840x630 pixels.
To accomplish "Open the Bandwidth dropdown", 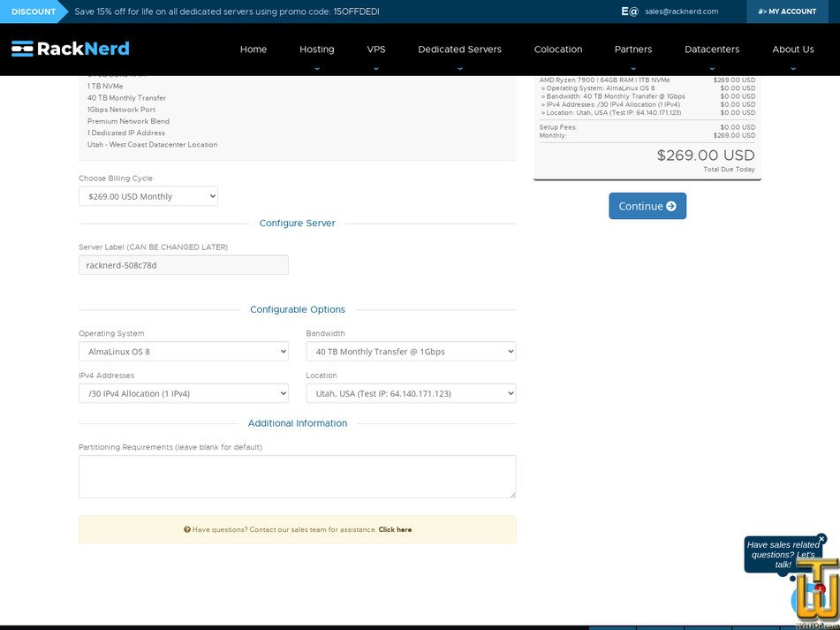I will point(410,351).
